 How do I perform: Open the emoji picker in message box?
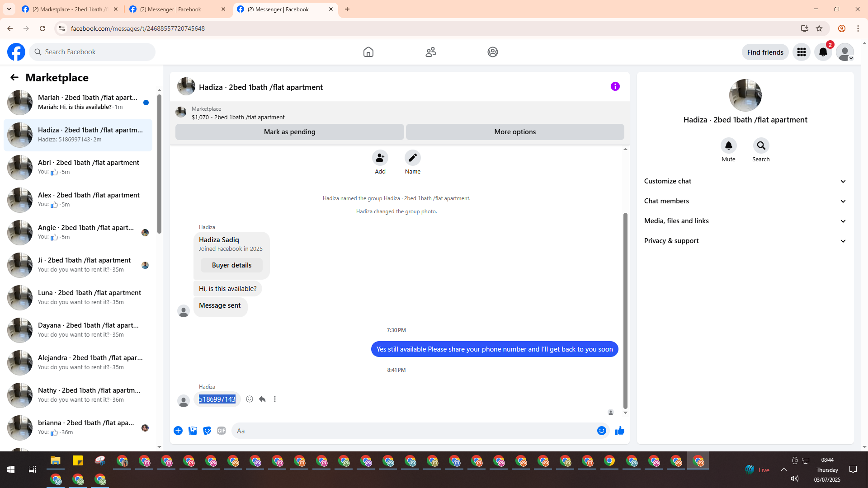(601, 431)
